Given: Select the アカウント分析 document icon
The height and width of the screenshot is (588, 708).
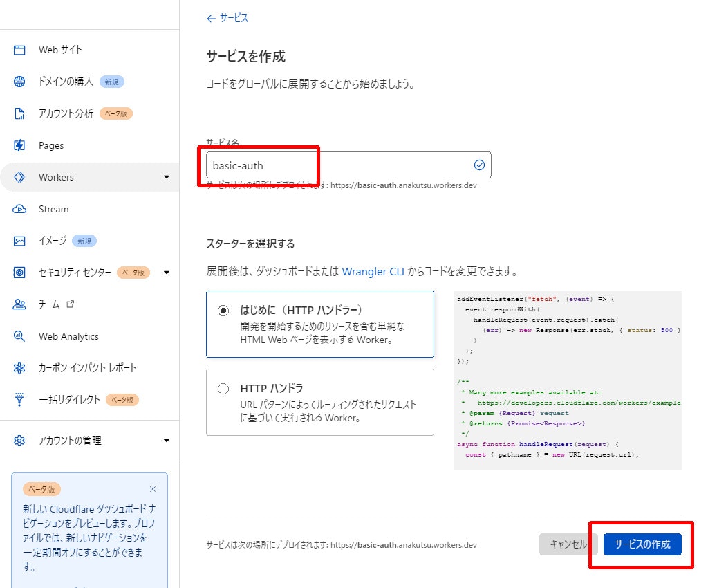Looking at the screenshot, I should (x=19, y=113).
